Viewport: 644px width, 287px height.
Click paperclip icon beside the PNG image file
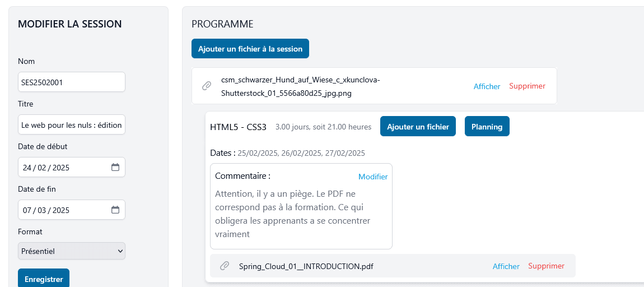[207, 86]
